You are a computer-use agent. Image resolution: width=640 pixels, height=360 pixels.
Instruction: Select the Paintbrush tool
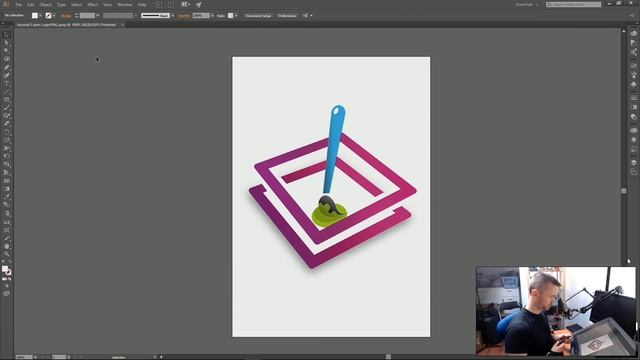pos(7,108)
